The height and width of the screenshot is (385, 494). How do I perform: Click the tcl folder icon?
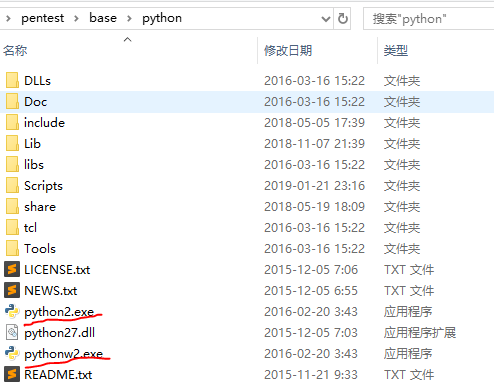click(12, 228)
